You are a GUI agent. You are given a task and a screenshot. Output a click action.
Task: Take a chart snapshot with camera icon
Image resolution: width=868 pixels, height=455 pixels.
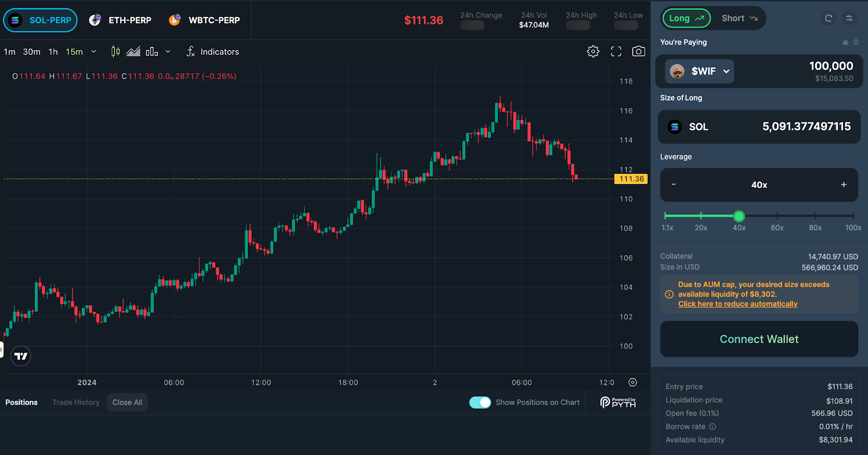tap(639, 52)
